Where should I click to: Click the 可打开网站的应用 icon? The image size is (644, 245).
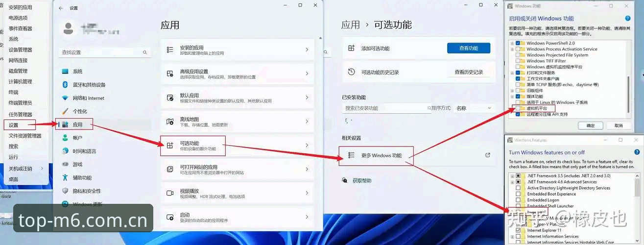click(170, 169)
